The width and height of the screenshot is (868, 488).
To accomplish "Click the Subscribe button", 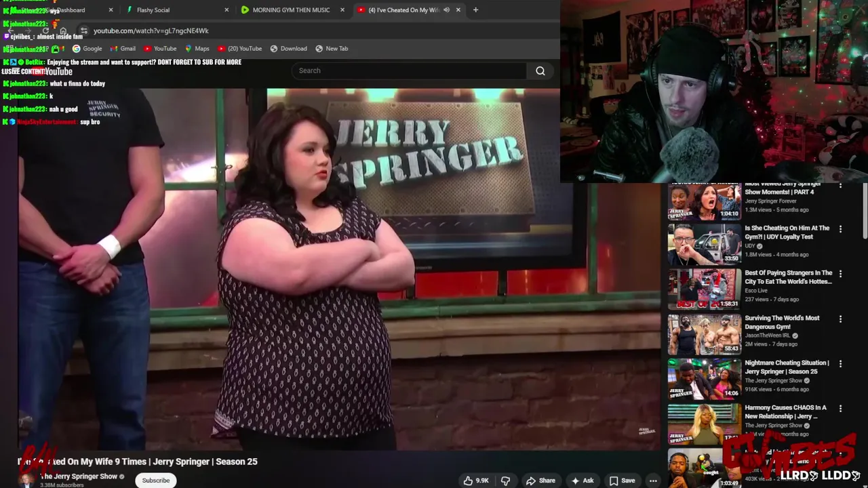I will point(155,481).
